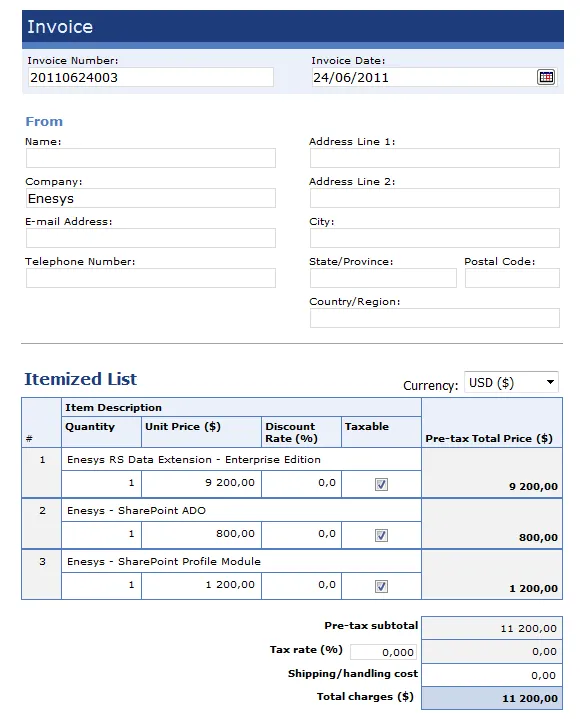Click the Country/Region input field
The height and width of the screenshot is (719, 580).
pos(435,318)
